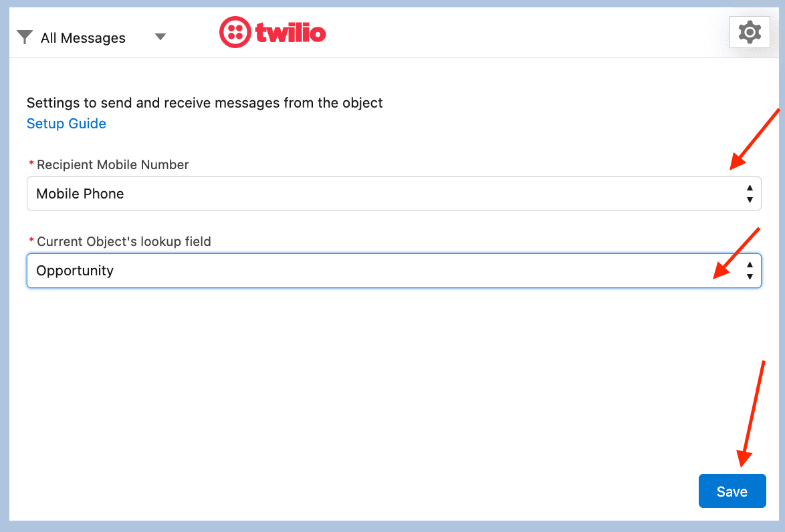Open the gear settings icon
Image resolution: width=785 pixels, height=532 pixels.
(x=749, y=32)
